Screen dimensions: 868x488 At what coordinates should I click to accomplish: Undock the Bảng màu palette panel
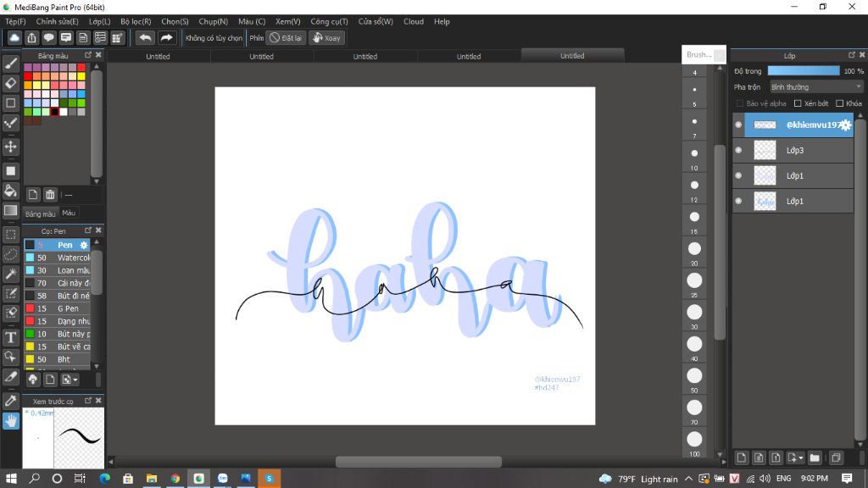(88, 55)
